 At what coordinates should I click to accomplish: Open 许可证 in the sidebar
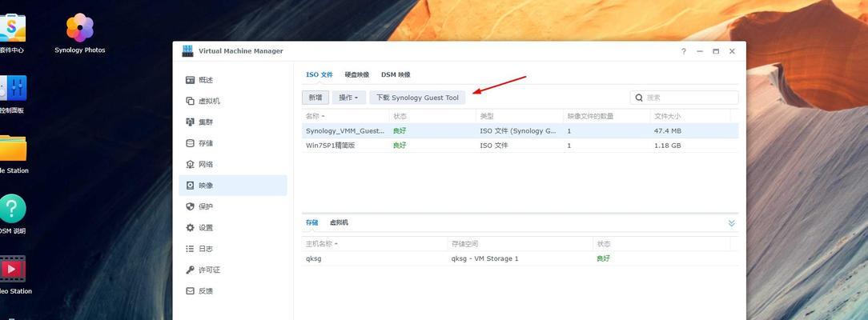point(233,270)
